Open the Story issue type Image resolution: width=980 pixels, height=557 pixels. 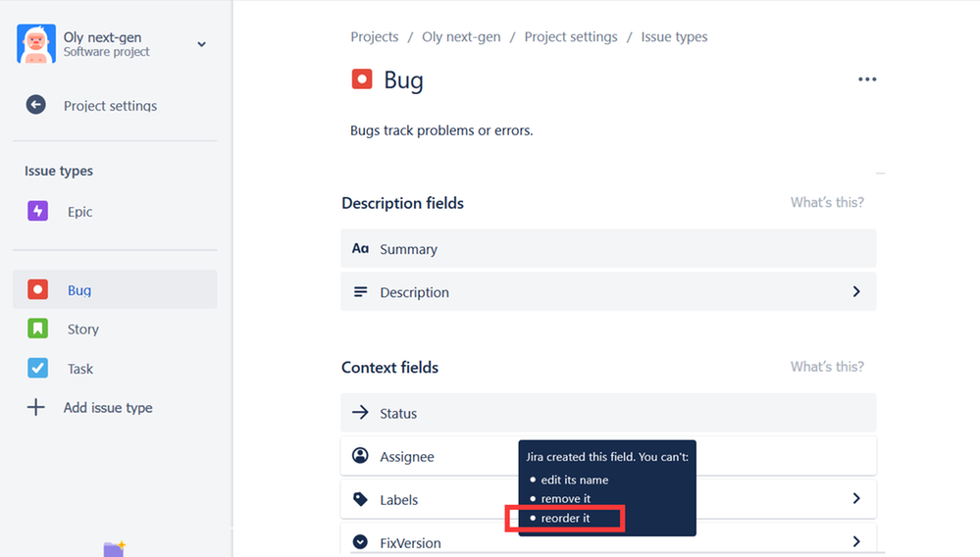(83, 329)
